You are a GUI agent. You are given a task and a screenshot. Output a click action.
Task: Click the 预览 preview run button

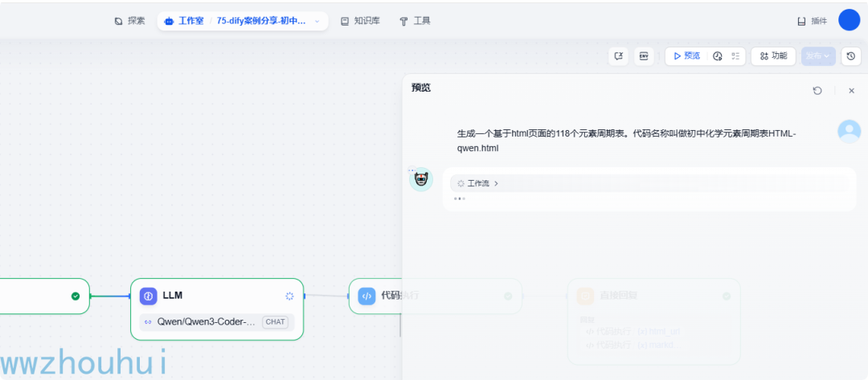tap(686, 56)
